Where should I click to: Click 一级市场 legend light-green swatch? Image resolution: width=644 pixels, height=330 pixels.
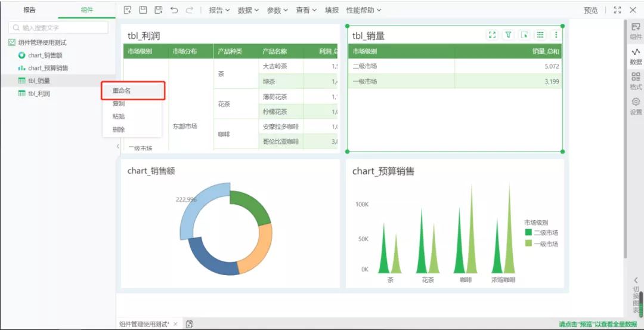[528, 243]
